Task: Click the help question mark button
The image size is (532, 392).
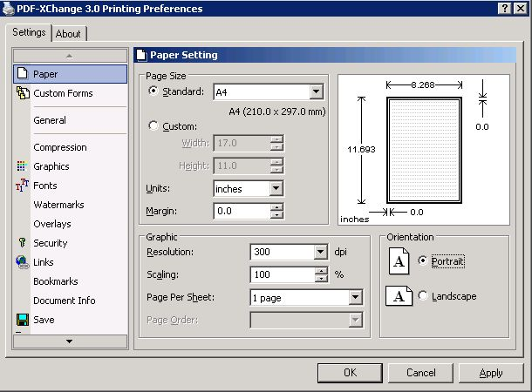Action: (504, 8)
